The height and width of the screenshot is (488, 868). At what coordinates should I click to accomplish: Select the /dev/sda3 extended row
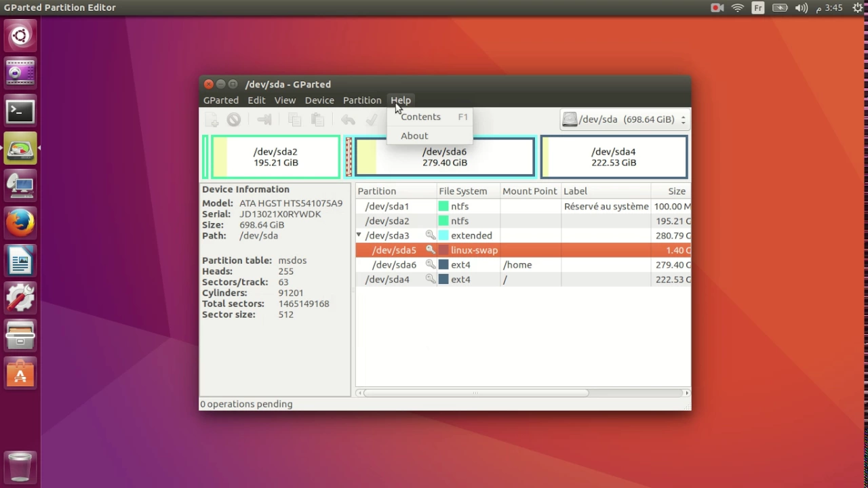point(523,235)
